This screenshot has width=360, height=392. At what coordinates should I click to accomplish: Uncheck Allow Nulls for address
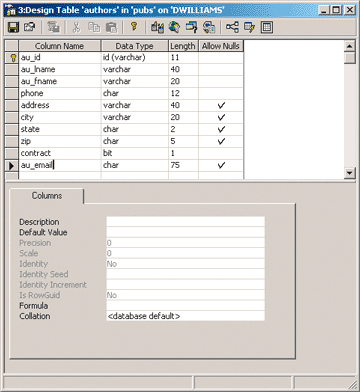(221, 106)
